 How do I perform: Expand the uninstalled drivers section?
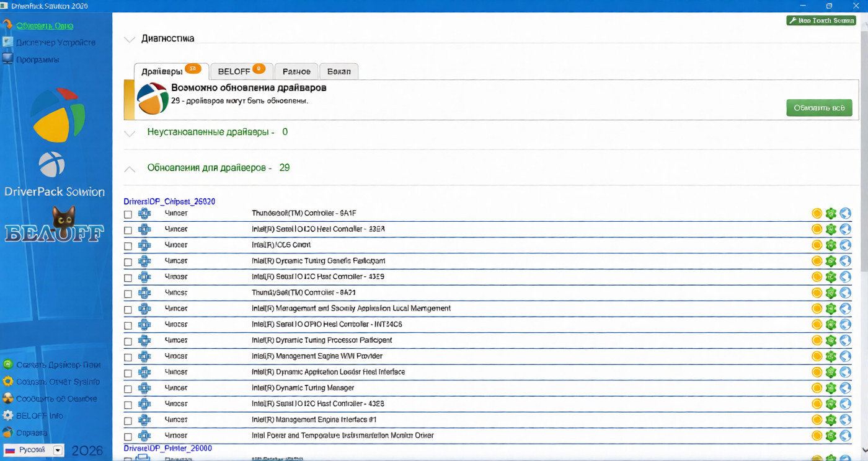130,133
